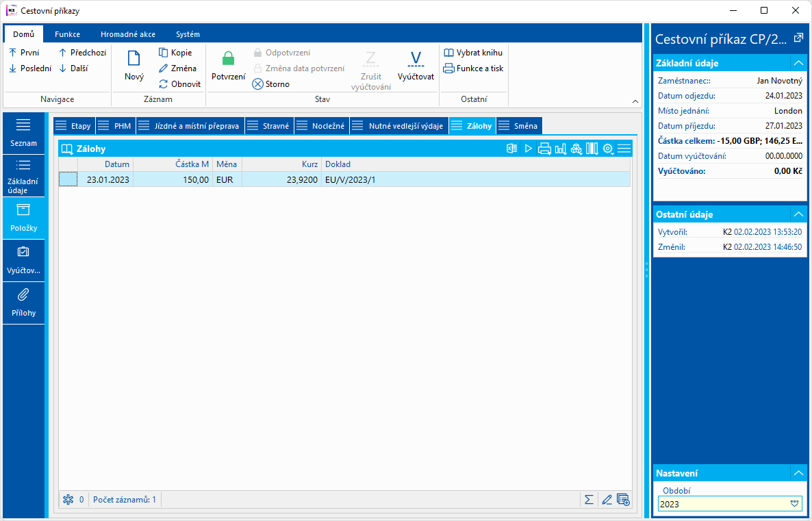
Task: Click the Změnil timestamp 02.02.2023 14:46:50
Action: (x=768, y=247)
